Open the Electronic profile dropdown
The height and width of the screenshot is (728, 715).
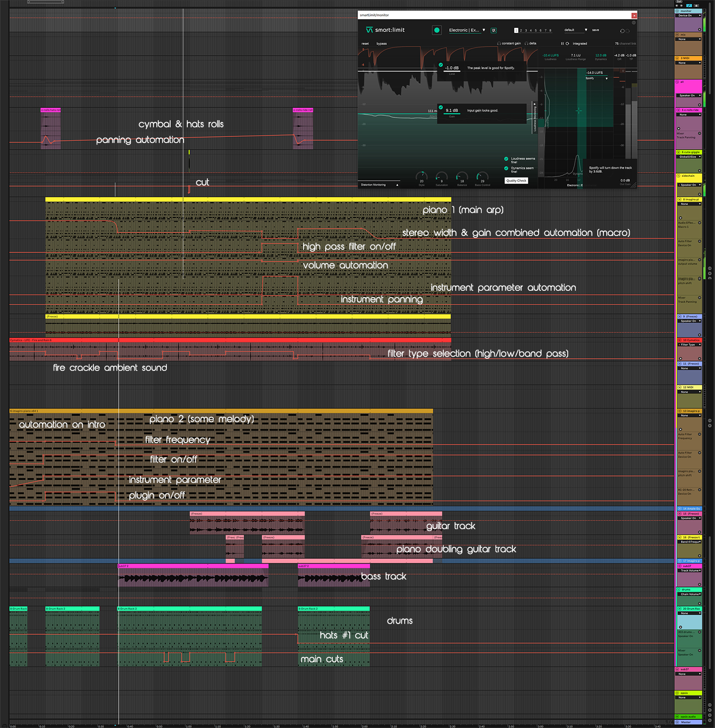467,30
